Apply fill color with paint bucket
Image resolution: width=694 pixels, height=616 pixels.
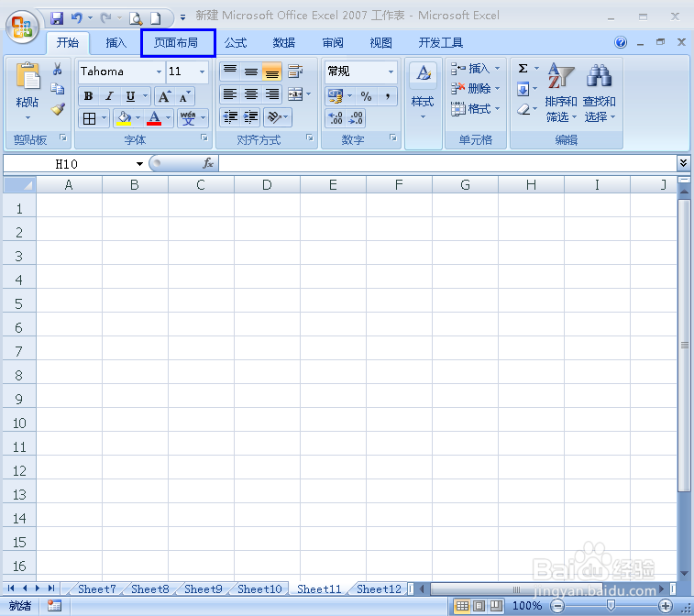(124, 118)
